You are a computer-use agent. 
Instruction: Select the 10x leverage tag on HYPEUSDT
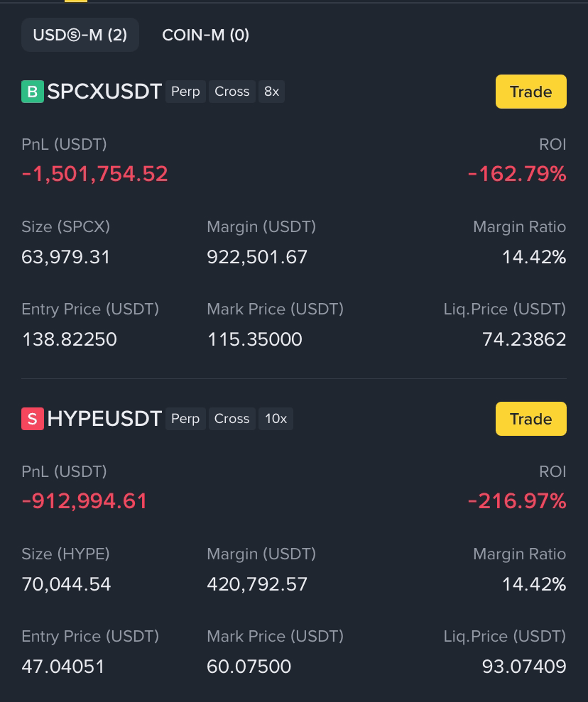click(276, 419)
